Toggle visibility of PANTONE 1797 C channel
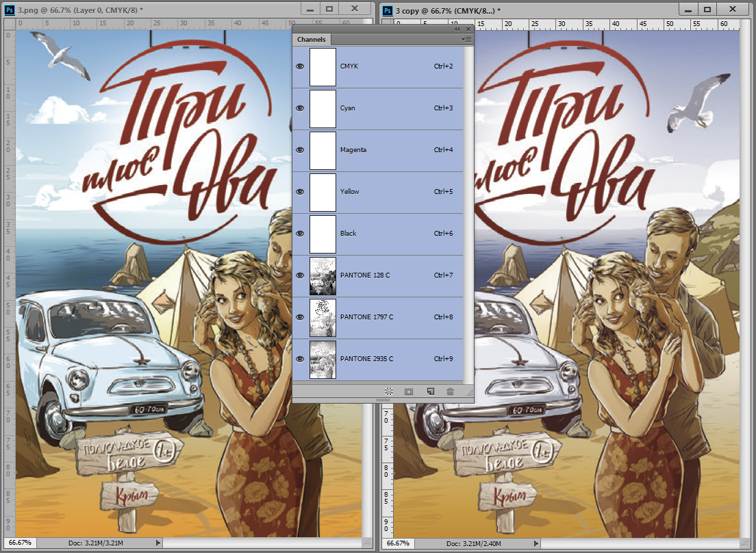The image size is (756, 553). click(x=300, y=317)
